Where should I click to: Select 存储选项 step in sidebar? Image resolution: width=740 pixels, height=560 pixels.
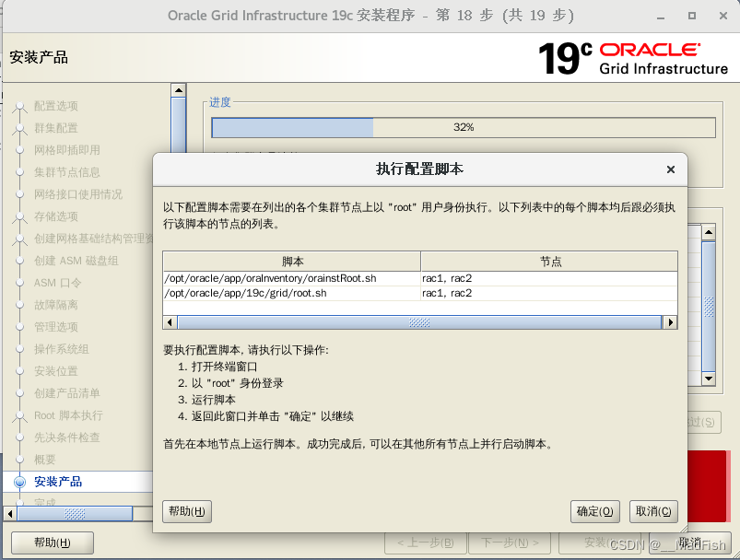pyautogui.click(x=55, y=216)
